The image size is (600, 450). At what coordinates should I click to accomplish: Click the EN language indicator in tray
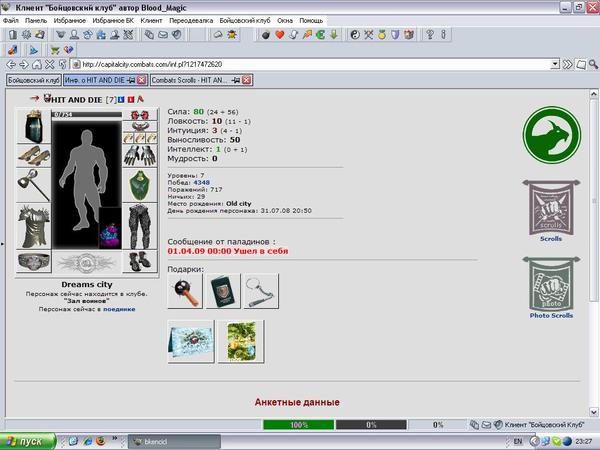tap(517, 441)
